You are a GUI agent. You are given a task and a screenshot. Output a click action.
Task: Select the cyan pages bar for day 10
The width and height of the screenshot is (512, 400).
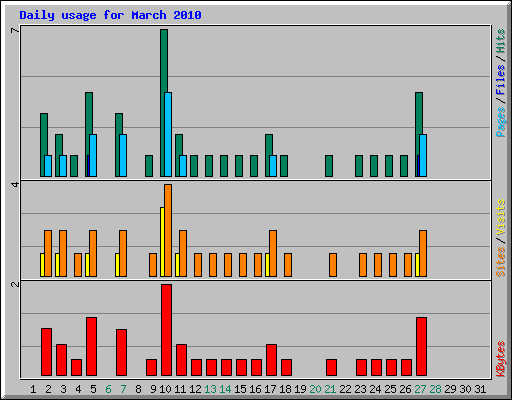pyautogui.click(x=168, y=135)
